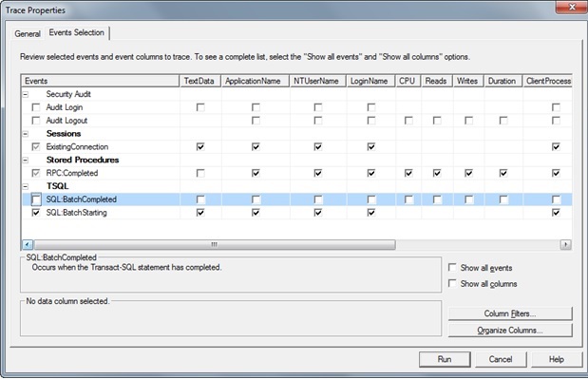Screen dimensions: 588x379
Task: Select the ExistingConnection event row label
Action: [x=77, y=147]
